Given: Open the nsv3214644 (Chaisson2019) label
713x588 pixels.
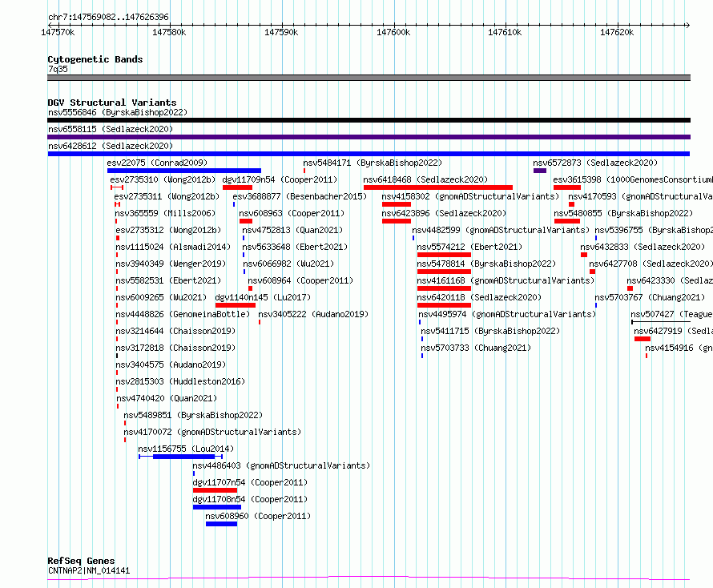Looking at the screenshot, I should point(175,331).
